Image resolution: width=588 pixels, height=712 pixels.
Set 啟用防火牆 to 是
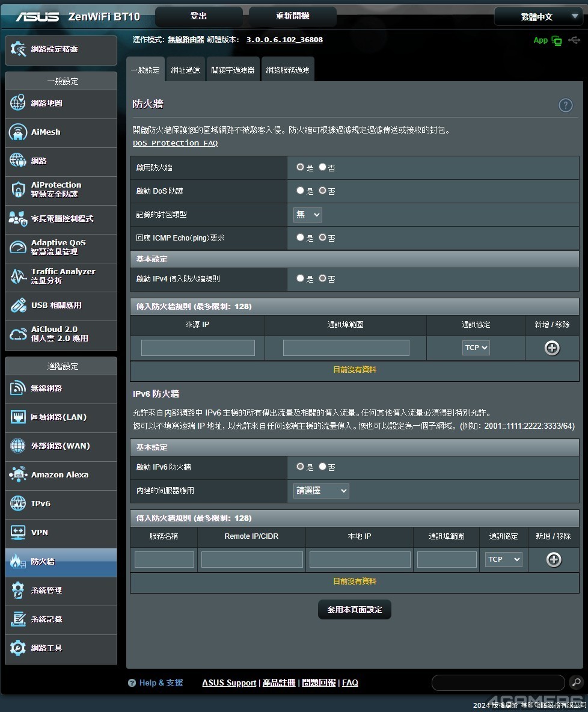[300, 167]
